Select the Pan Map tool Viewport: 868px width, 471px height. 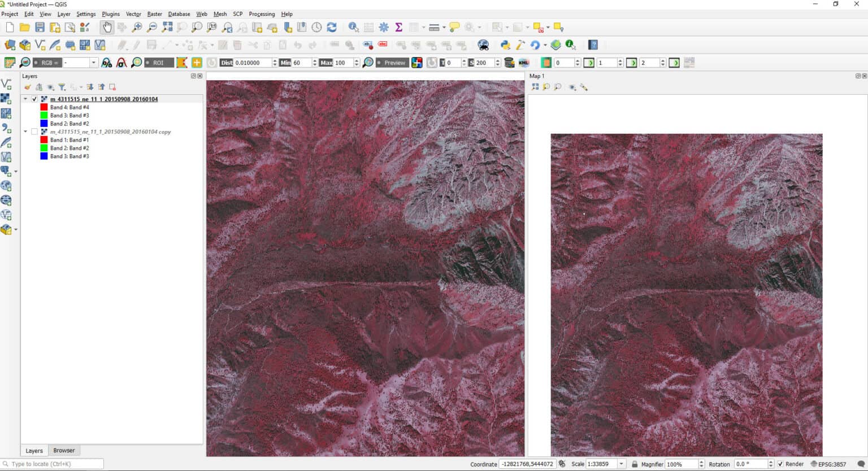click(107, 27)
